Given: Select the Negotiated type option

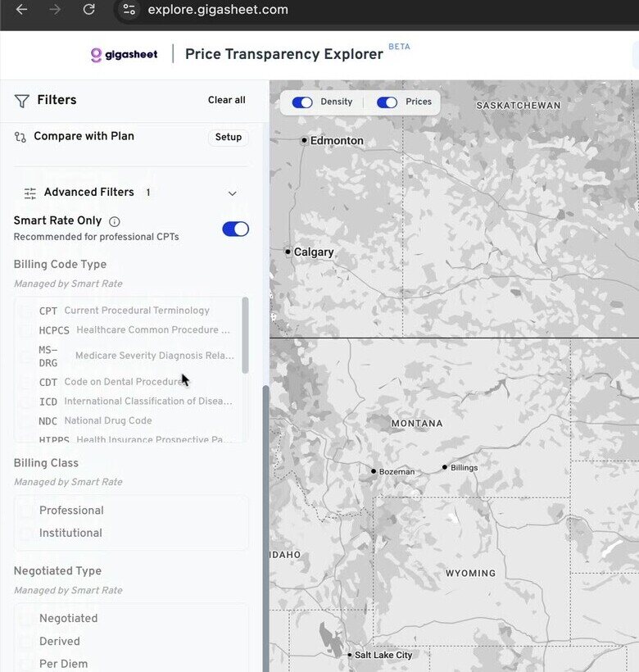Looking at the screenshot, I should pyautogui.click(x=26, y=619).
